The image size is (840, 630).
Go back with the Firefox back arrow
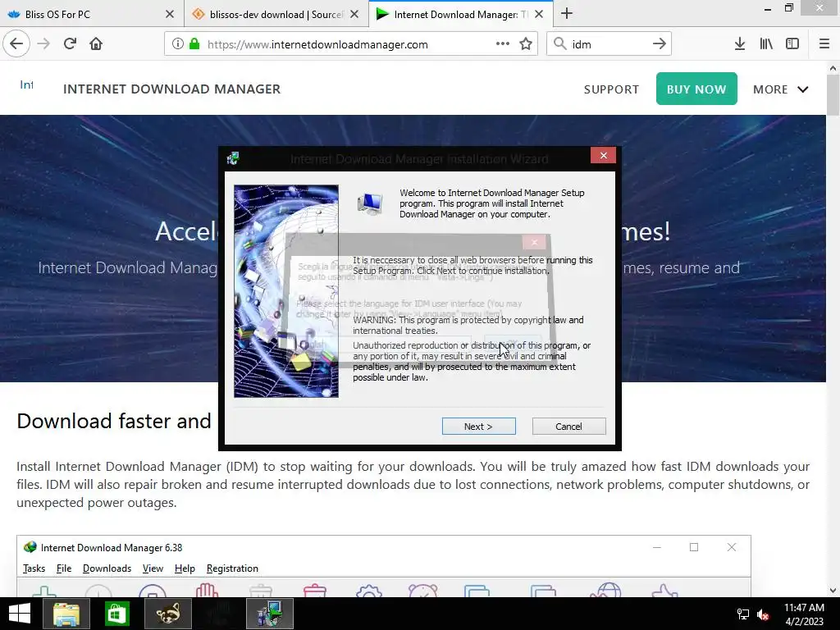click(x=16, y=44)
